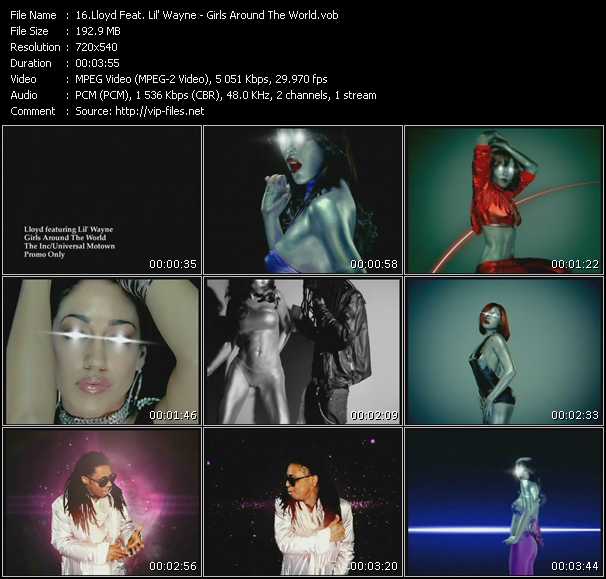Click the PCM audio details line
The height and width of the screenshot is (579, 606).
coord(226,95)
